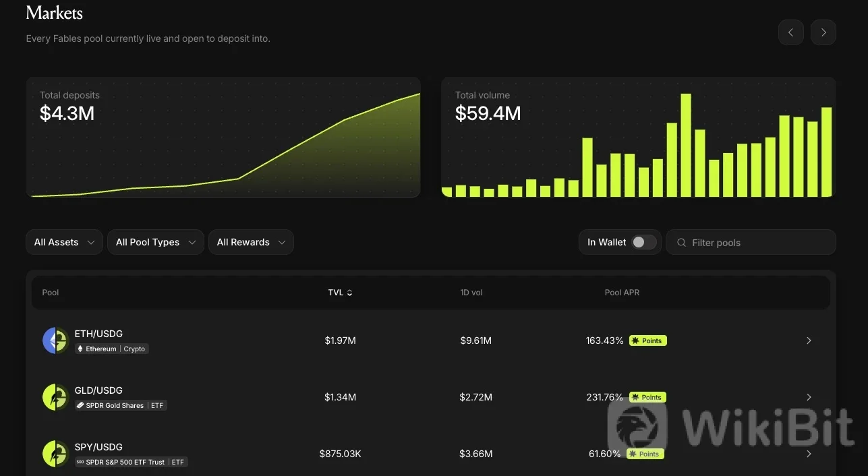
Task: Click the Ethereum tag under ETH/USDG
Action: click(x=97, y=349)
